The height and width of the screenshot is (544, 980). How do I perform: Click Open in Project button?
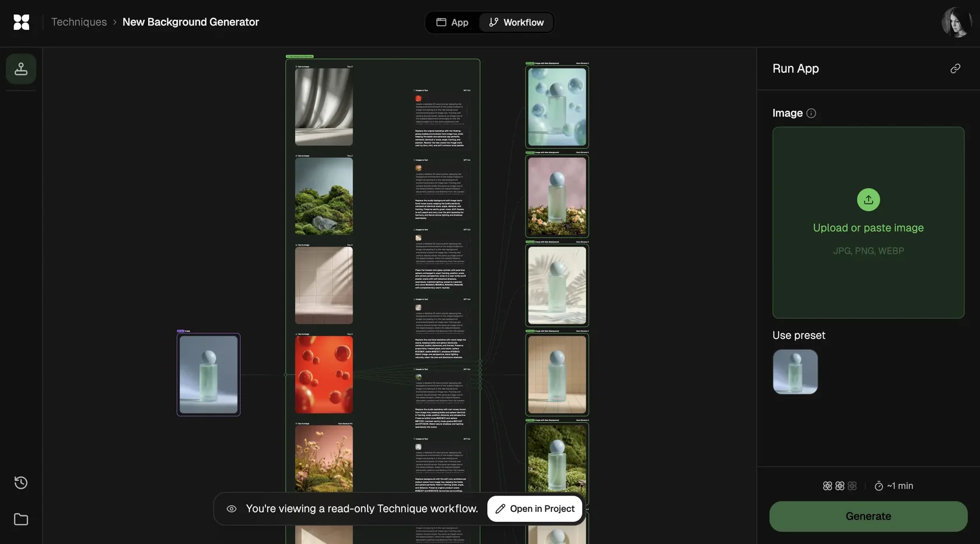(x=535, y=509)
